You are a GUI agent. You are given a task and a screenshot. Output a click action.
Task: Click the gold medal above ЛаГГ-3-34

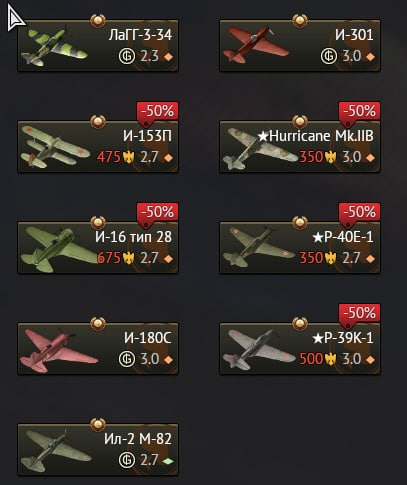pos(98,21)
